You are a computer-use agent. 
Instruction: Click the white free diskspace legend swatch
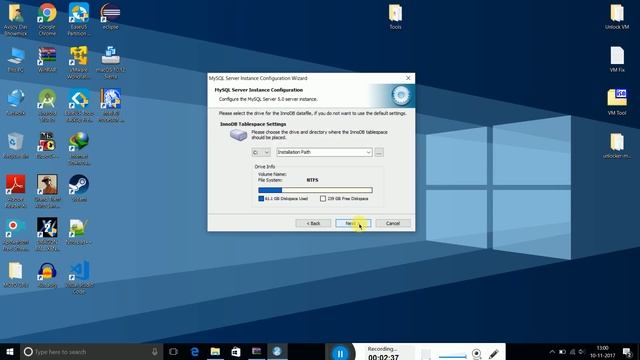[x=323, y=198]
